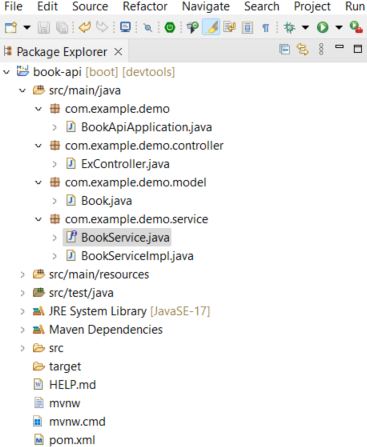Toggle the show whitespace pilcrow icon
The image size is (367, 447).
pyautogui.click(x=266, y=27)
